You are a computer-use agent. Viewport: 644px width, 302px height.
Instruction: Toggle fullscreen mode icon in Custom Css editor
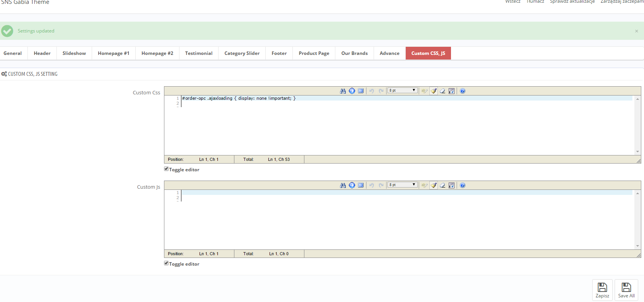361,91
